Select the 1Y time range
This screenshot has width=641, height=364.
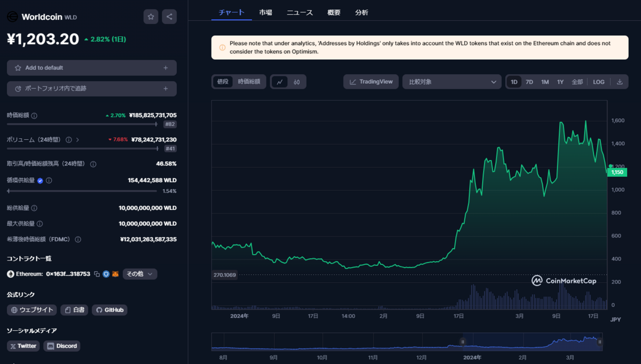[560, 82]
